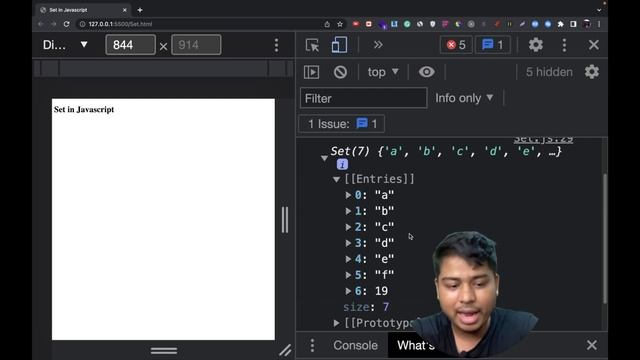The height and width of the screenshot is (360, 640).
Task: Show more DevTools tabs chevron
Action: tap(378, 45)
